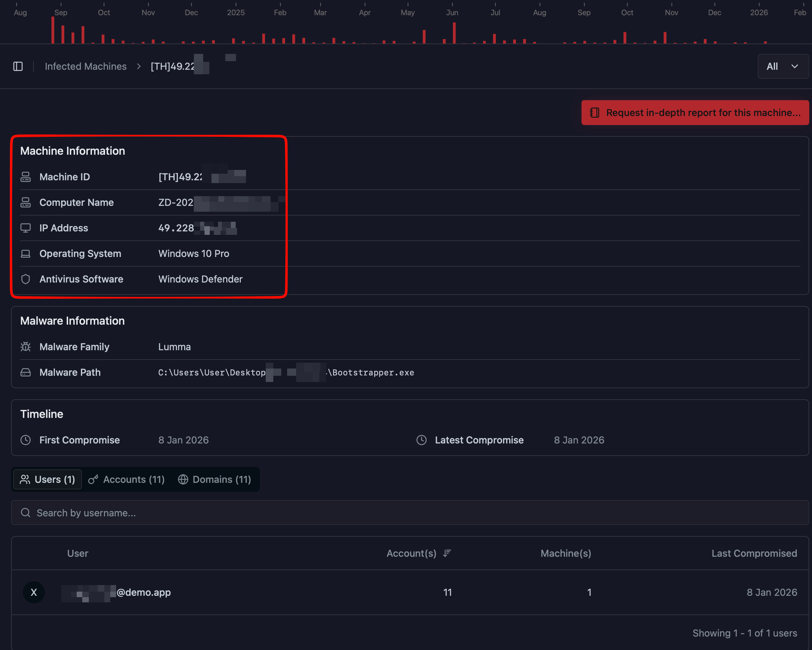The width and height of the screenshot is (812, 650).
Task: Click the Latest Compromise clock icon
Action: point(422,440)
